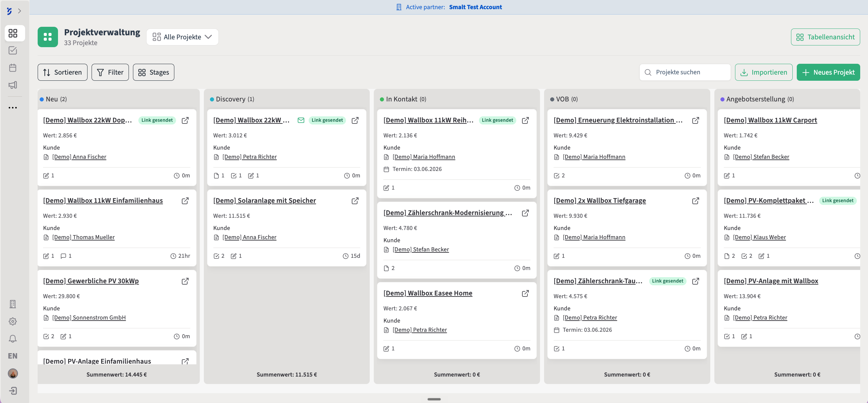868x403 pixels.
Task: Open the projects grid icon in sidebar
Action: [x=13, y=33]
